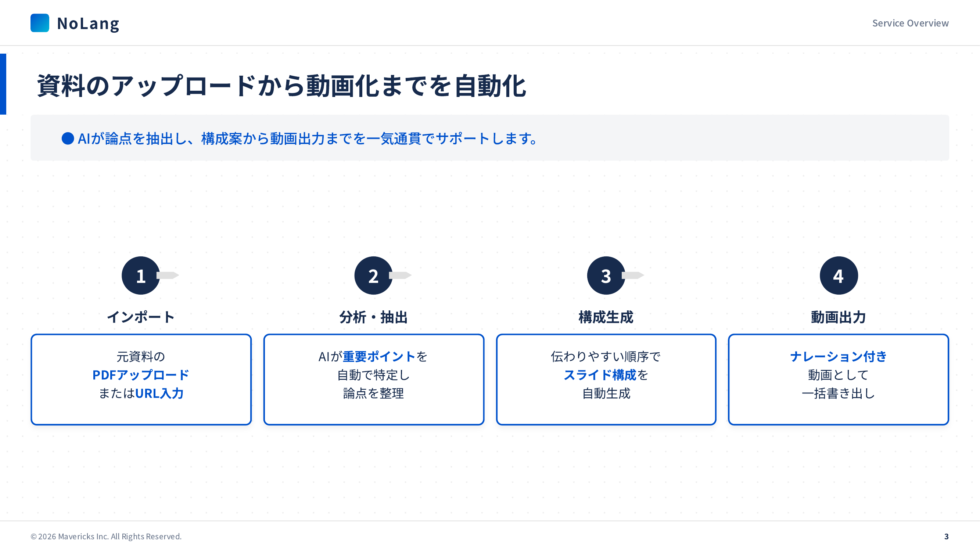This screenshot has height=551, width=980.
Task: Click the step 4 numbered circle
Action: tap(839, 275)
